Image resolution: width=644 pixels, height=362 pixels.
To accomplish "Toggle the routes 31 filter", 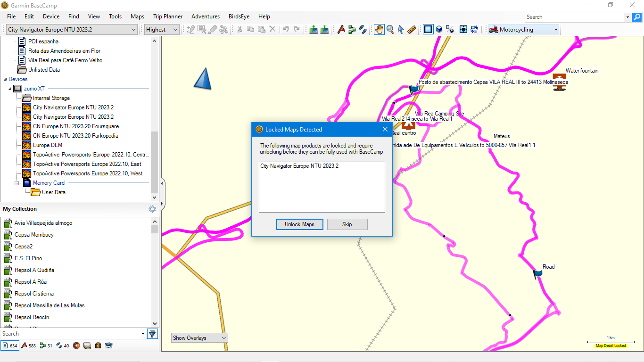I will tap(46, 346).
